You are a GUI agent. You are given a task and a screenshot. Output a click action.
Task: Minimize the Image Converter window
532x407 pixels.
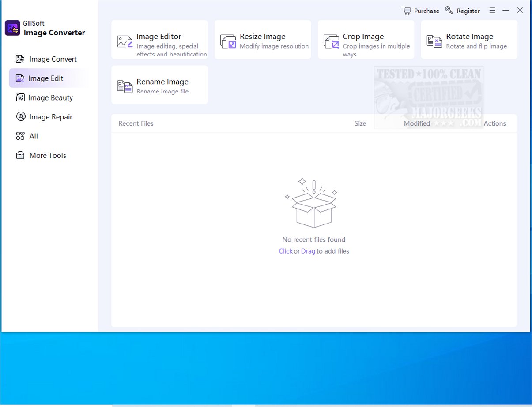click(506, 11)
